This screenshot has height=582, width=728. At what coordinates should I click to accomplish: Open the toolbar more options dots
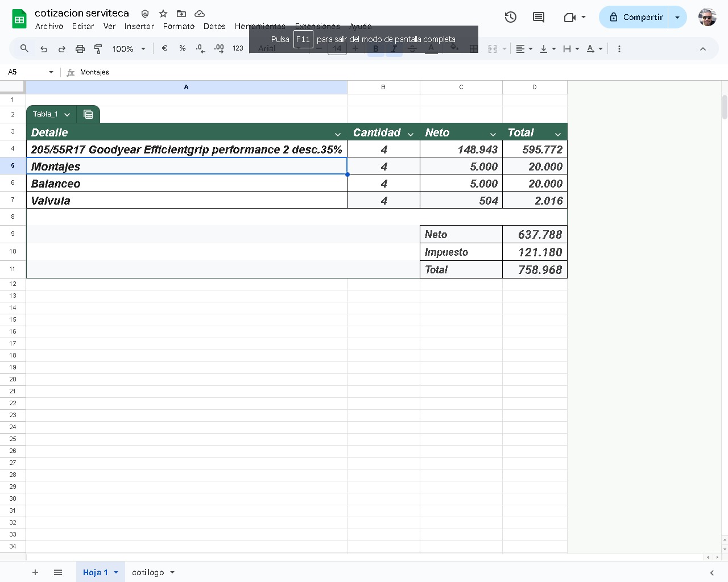pyautogui.click(x=619, y=49)
